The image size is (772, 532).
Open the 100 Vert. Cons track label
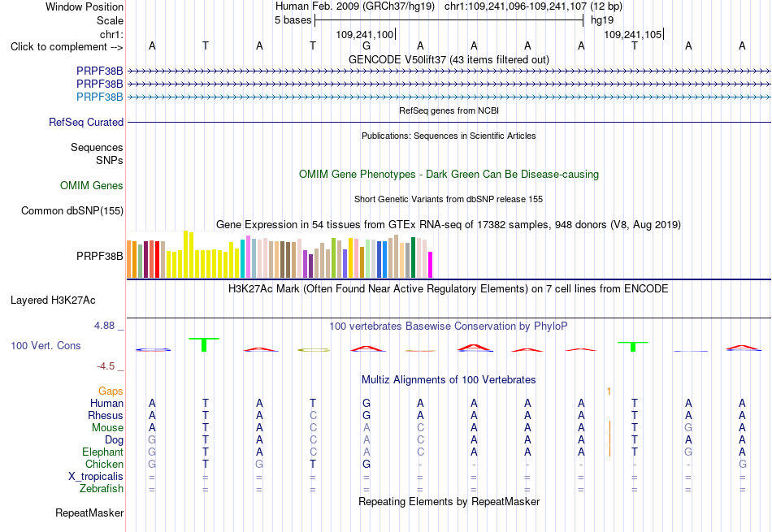click(x=46, y=345)
